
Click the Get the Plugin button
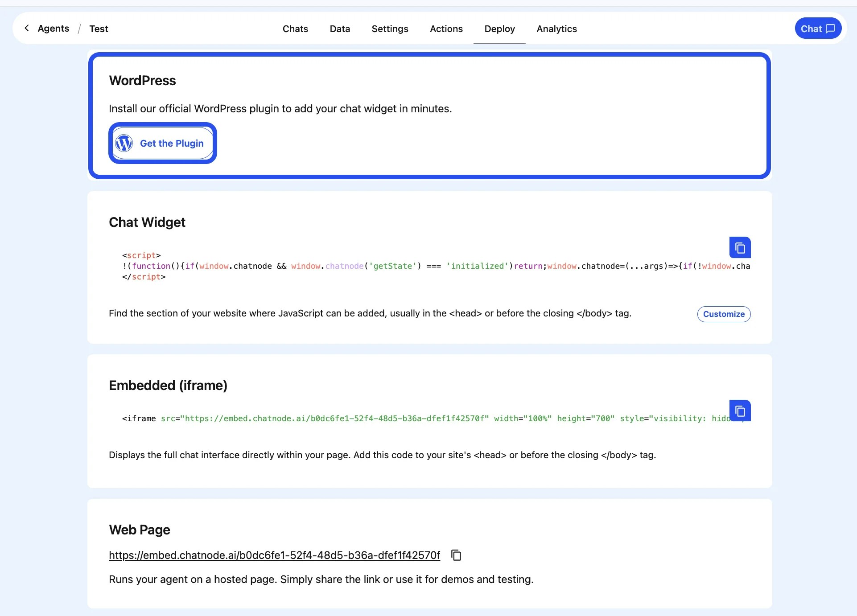pyautogui.click(x=171, y=143)
